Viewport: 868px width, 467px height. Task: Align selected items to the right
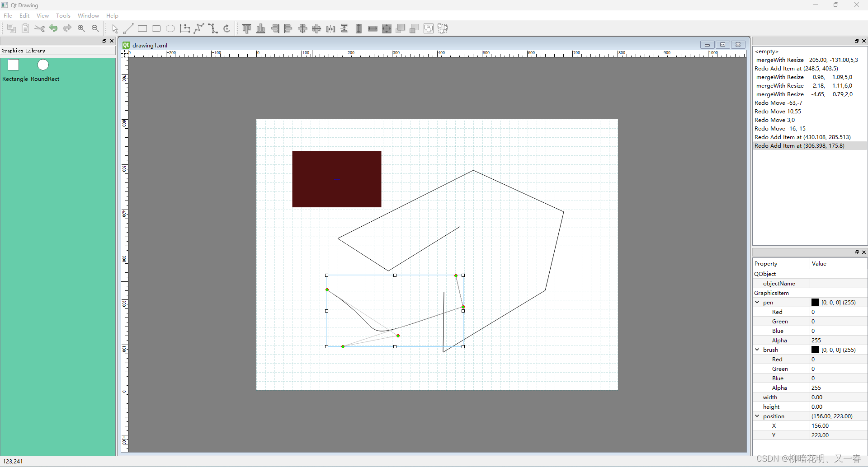click(274, 28)
